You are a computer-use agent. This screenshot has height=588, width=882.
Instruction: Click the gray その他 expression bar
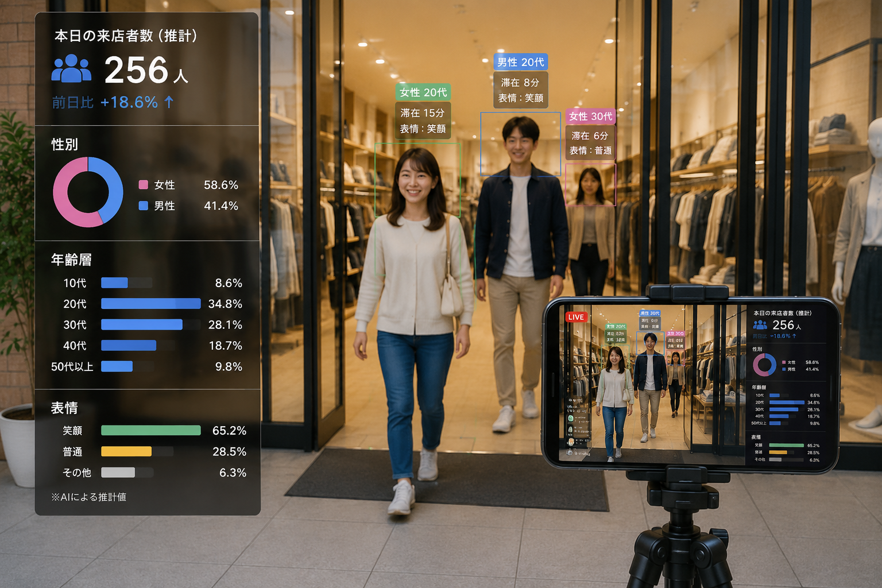click(x=118, y=473)
